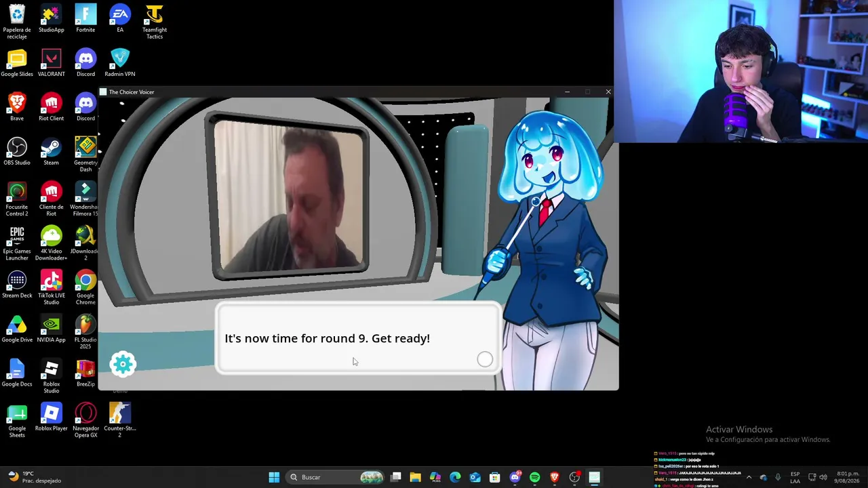Select the Steam desktop shortcut
This screenshot has width=868, height=488.
point(52,152)
